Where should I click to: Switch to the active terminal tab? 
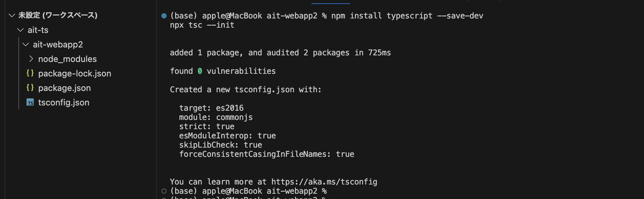[330, 2]
